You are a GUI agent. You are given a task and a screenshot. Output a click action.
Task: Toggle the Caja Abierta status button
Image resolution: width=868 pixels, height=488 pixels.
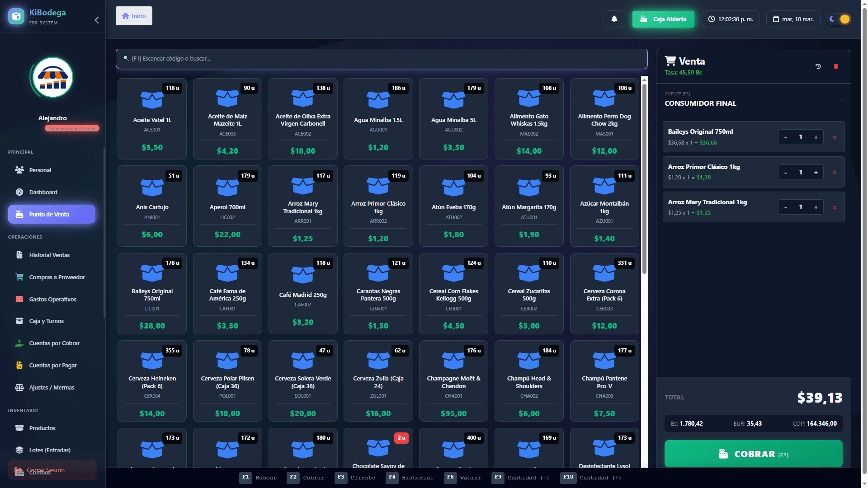pos(663,19)
